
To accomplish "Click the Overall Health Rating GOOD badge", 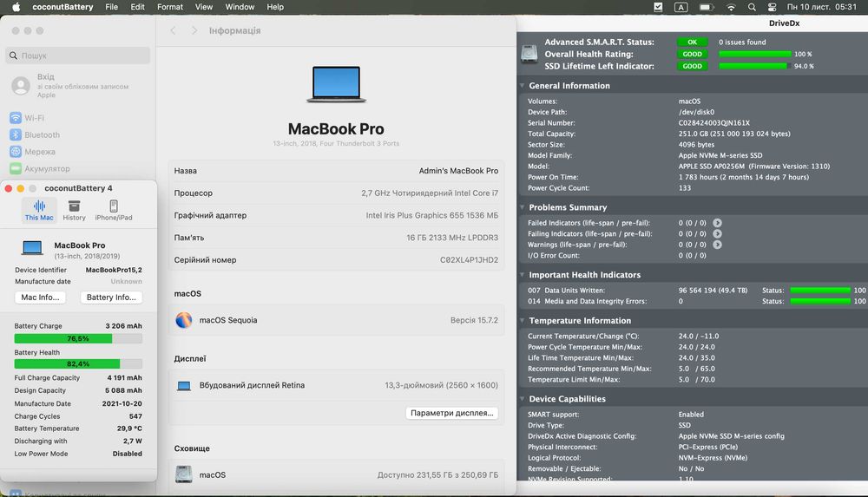I will [x=692, y=55].
